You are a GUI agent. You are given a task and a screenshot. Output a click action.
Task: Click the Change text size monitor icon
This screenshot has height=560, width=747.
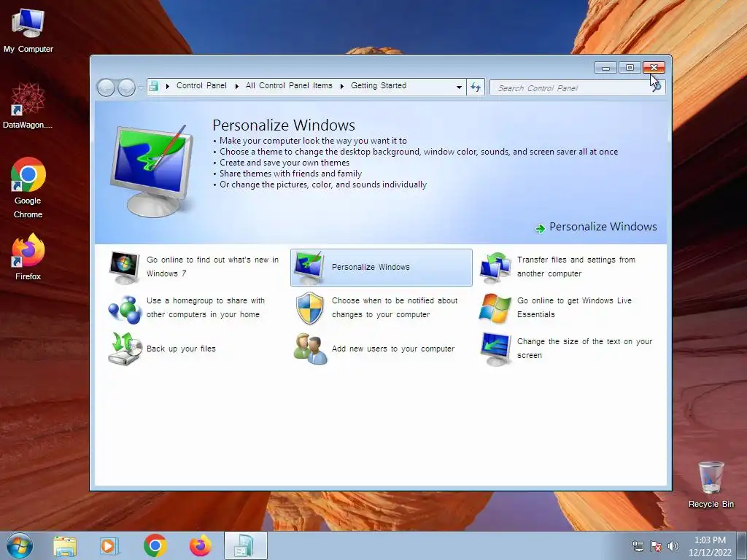495,349
